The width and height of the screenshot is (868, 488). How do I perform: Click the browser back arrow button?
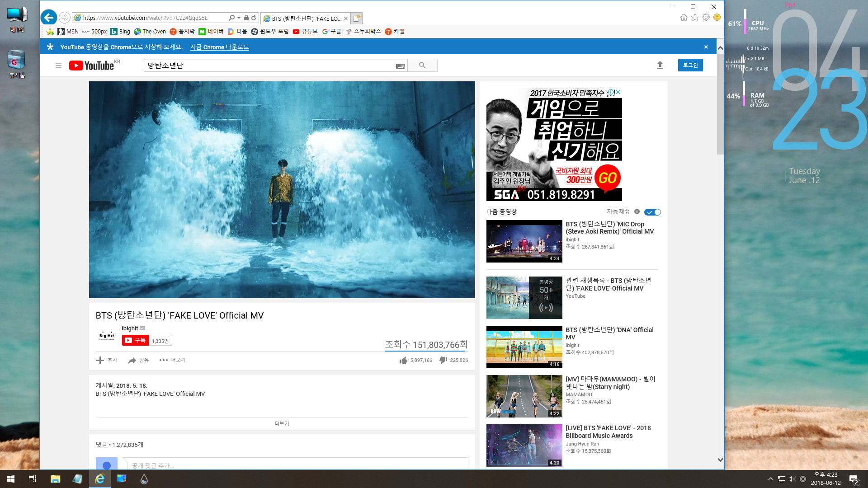pos(49,18)
